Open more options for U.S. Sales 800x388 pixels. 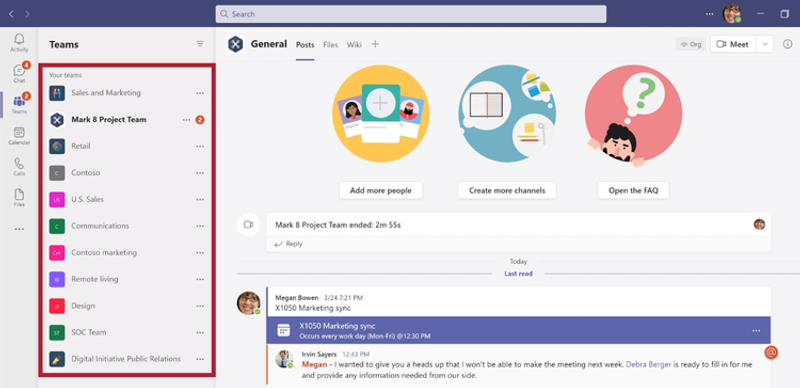[200, 200]
